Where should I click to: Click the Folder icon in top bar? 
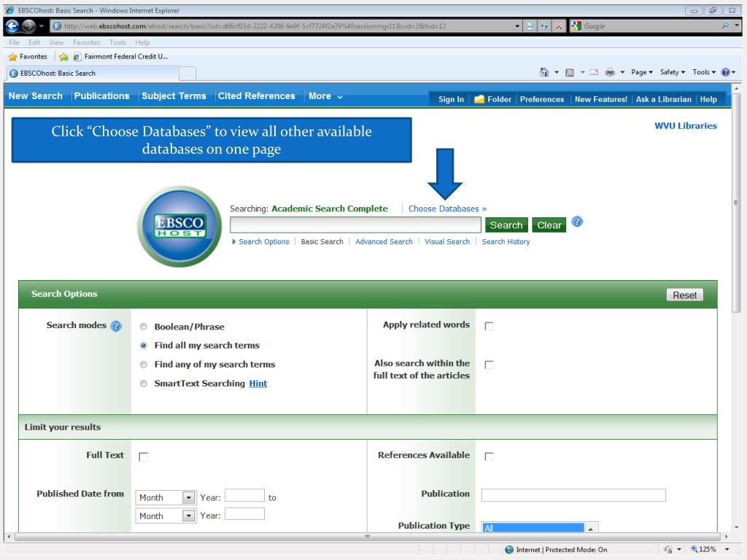tap(479, 99)
